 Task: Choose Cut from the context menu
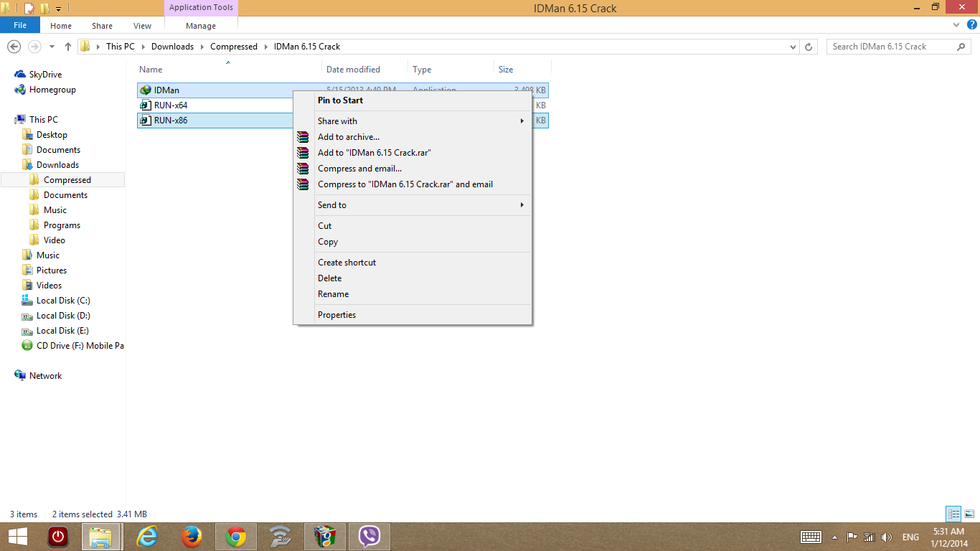click(413, 226)
